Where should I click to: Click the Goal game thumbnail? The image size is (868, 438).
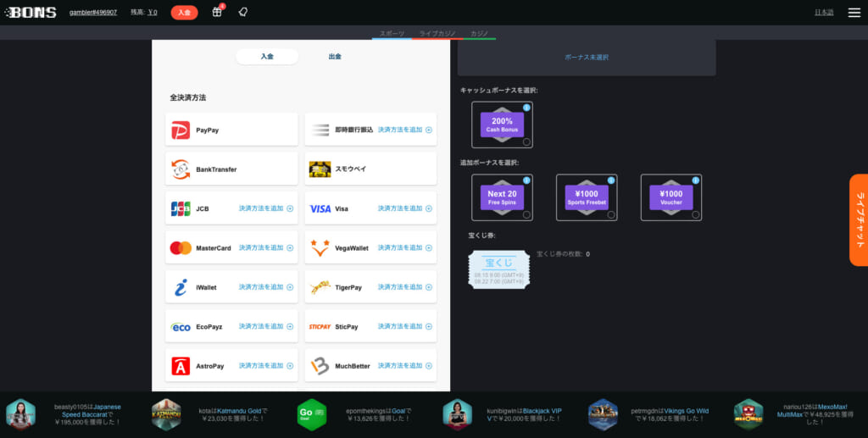pyautogui.click(x=312, y=415)
